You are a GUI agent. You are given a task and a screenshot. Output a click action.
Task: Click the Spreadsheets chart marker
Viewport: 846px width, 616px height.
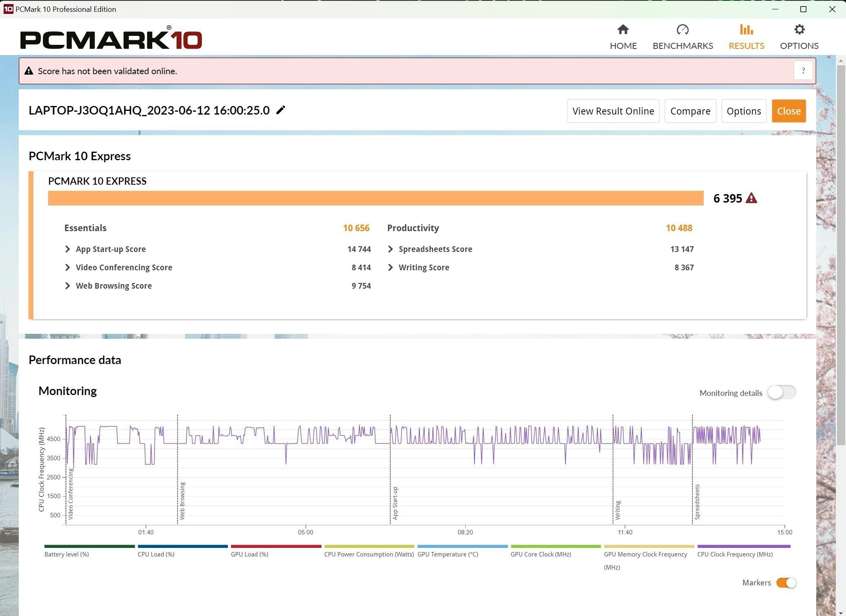(697, 502)
